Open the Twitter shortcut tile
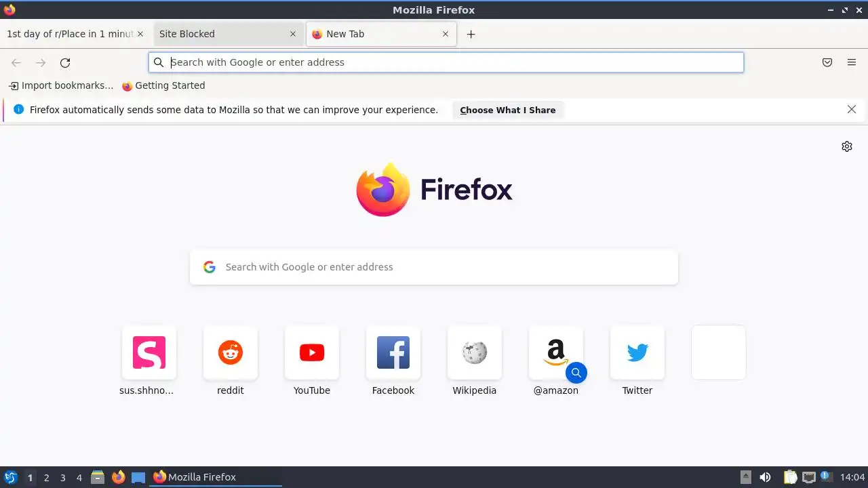Viewport: 868px width, 488px height. click(x=637, y=352)
